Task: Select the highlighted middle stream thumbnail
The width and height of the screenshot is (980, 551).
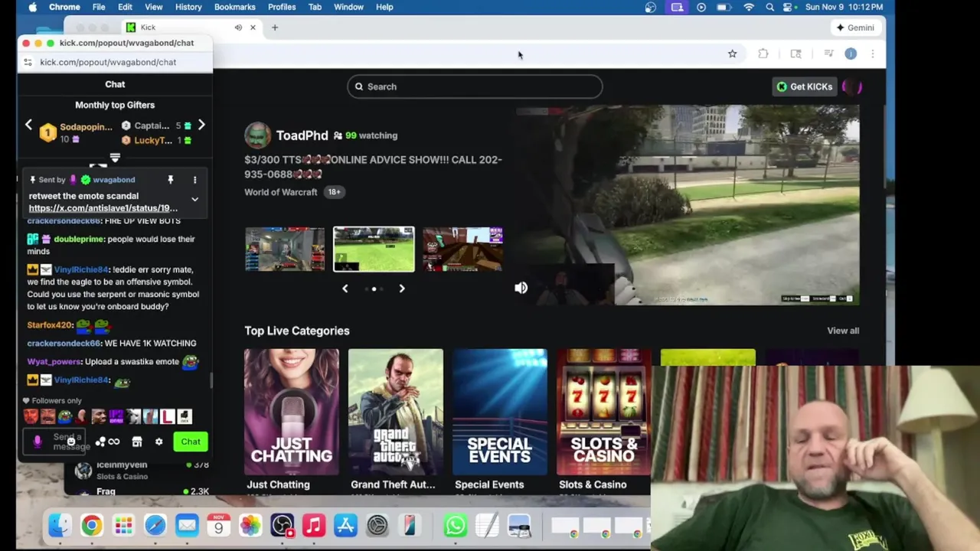Action: (374, 249)
